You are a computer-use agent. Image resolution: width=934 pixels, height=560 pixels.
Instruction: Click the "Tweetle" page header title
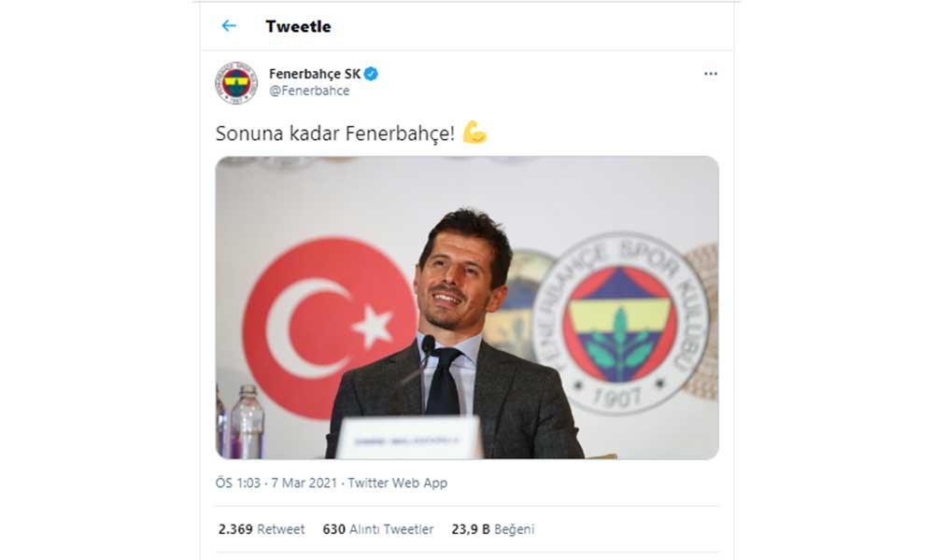point(298,26)
